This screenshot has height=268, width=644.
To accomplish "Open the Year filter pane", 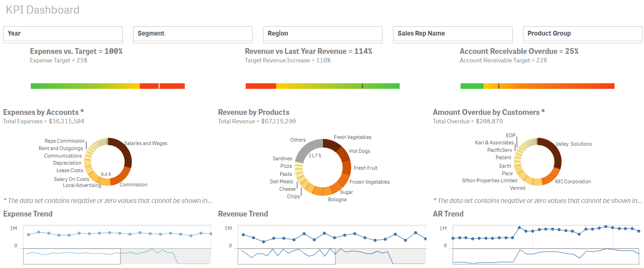I will [x=63, y=34].
